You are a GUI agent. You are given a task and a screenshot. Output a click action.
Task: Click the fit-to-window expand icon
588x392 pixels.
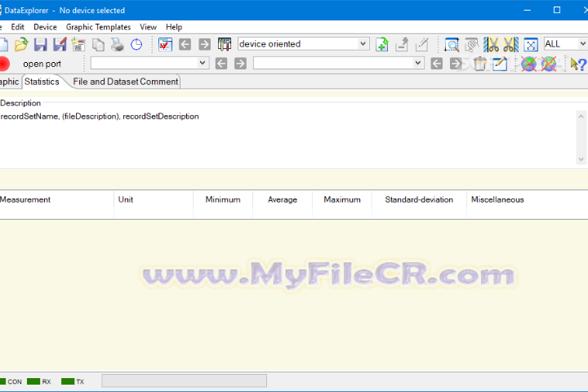coord(531,44)
